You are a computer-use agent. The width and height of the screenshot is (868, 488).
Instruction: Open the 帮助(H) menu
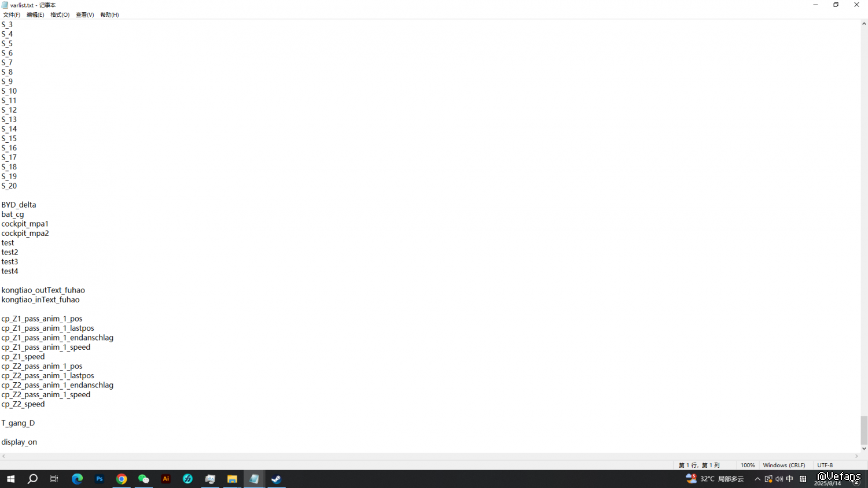tap(109, 15)
